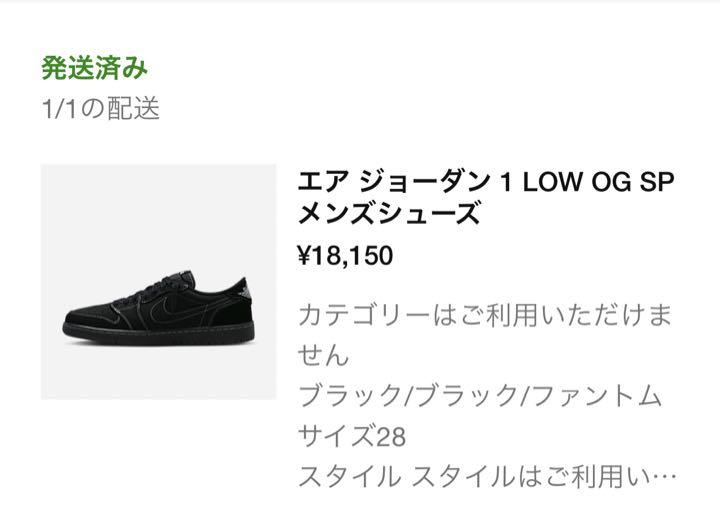Click the サイズ28 size detail

[352, 435]
